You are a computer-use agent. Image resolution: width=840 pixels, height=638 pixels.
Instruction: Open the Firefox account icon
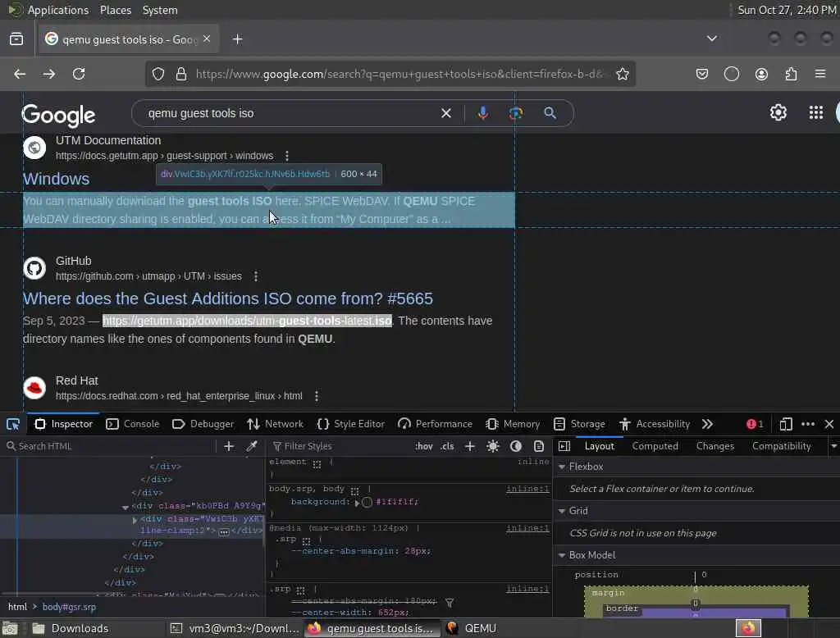coord(761,74)
